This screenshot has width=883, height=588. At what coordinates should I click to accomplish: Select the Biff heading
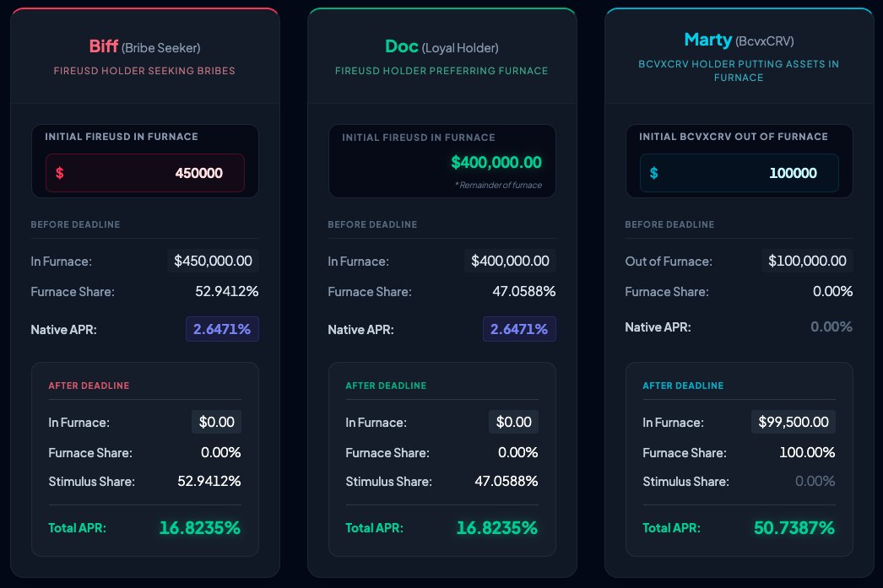click(x=104, y=46)
